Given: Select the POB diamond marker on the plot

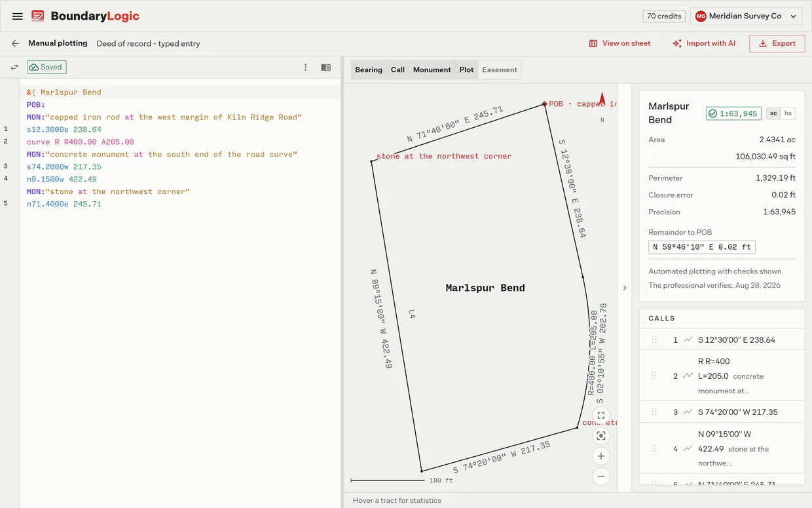Looking at the screenshot, I should tap(544, 104).
